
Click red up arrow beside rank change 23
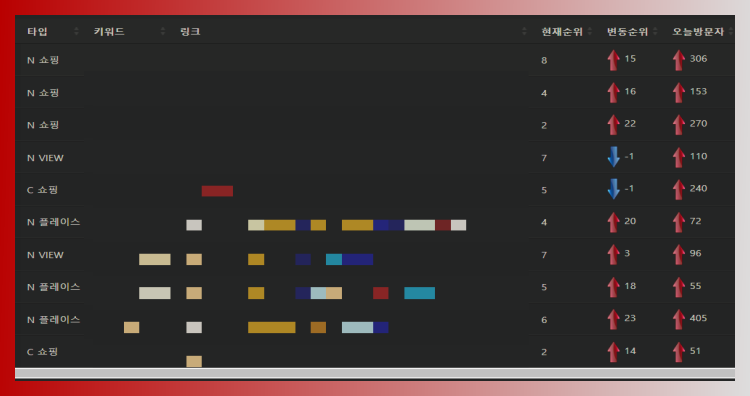click(613, 319)
